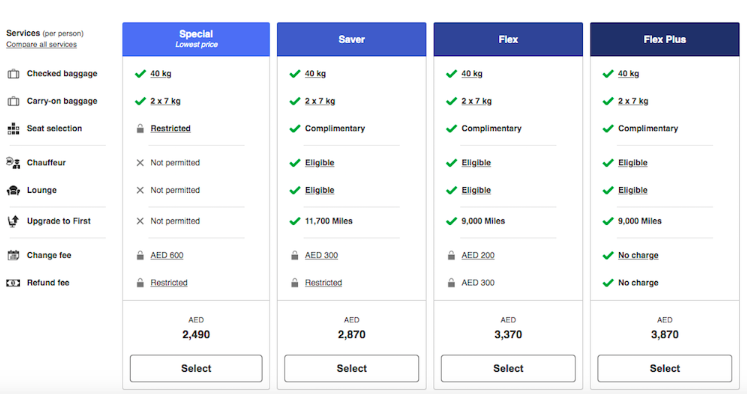Open the Compare all services link
Image resolution: width=747 pixels, height=394 pixels.
[x=41, y=44]
